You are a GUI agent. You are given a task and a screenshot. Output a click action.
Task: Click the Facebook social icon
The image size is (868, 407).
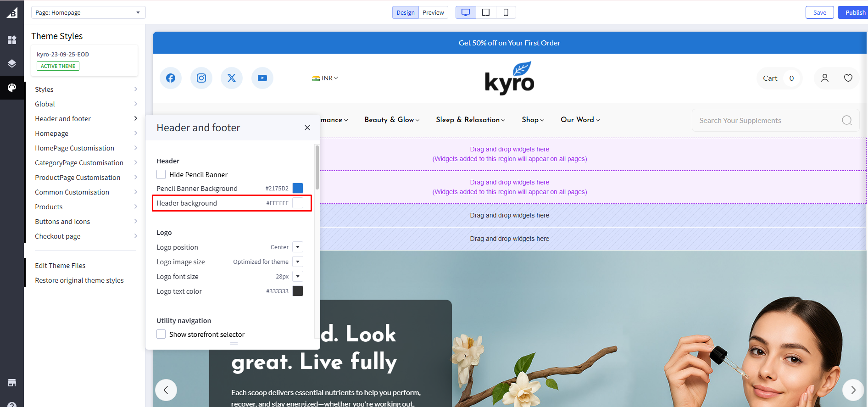[x=171, y=78]
